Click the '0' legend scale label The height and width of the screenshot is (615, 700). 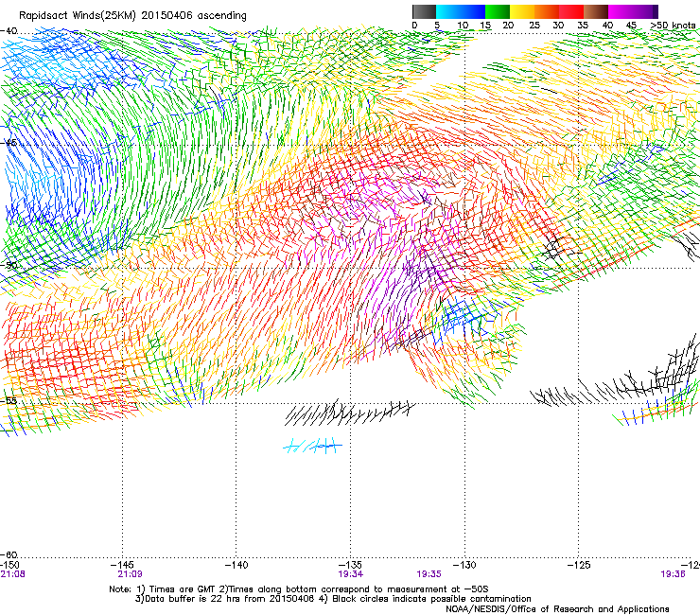pyautogui.click(x=414, y=26)
